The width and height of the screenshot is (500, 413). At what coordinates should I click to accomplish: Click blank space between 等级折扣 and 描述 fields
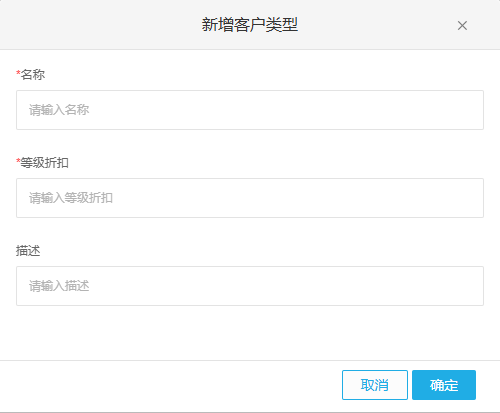(250, 231)
